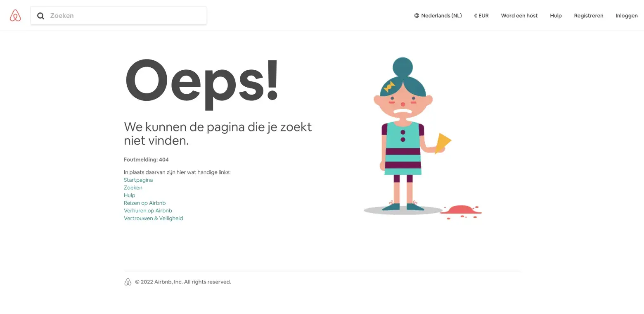The width and height of the screenshot is (644, 314).
Task: Follow the Zoeken link in the list
Action: [x=133, y=188]
